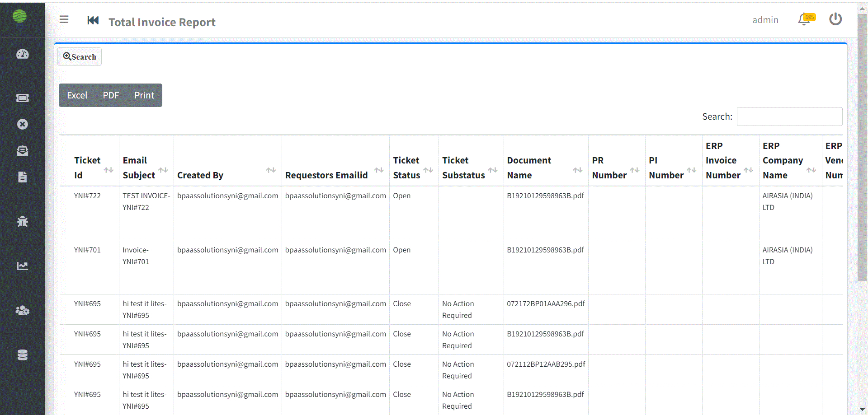Viewport: 868px width, 415px height.
Task: Expand the Search filter panel button
Action: [x=80, y=57]
